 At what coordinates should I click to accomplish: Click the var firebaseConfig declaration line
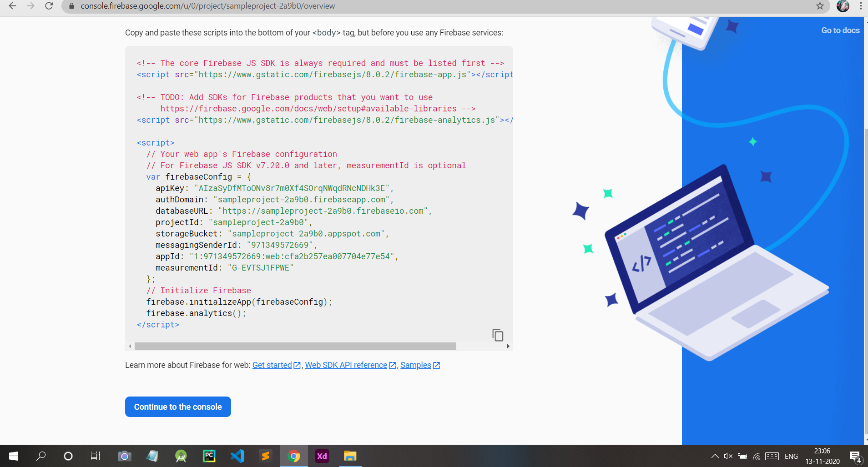click(x=199, y=177)
